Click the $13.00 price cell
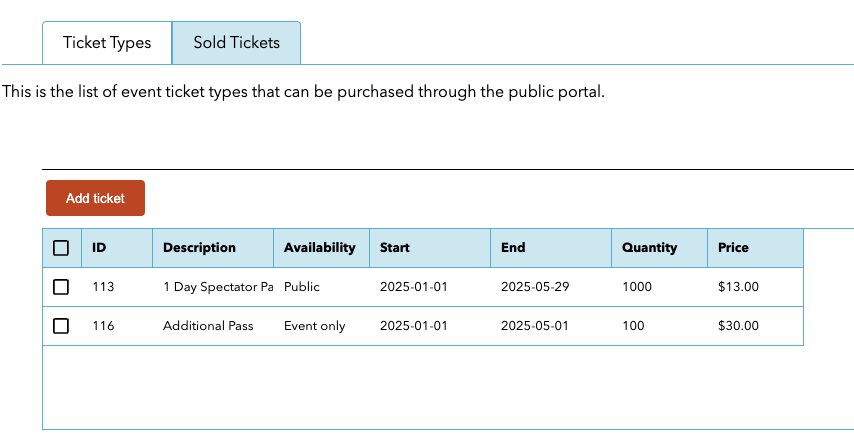 point(755,287)
